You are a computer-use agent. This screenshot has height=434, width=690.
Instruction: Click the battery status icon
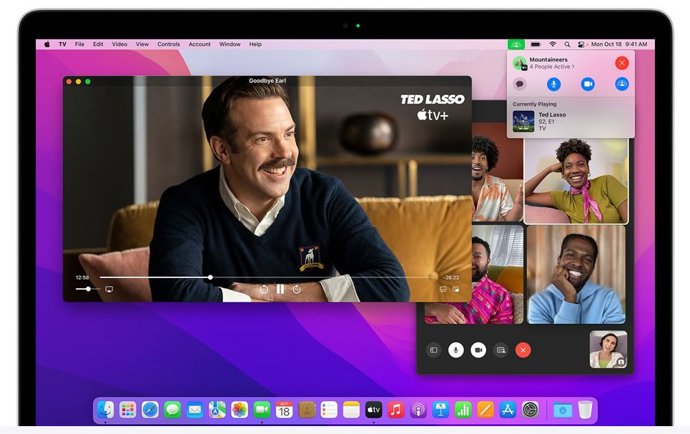coord(536,44)
